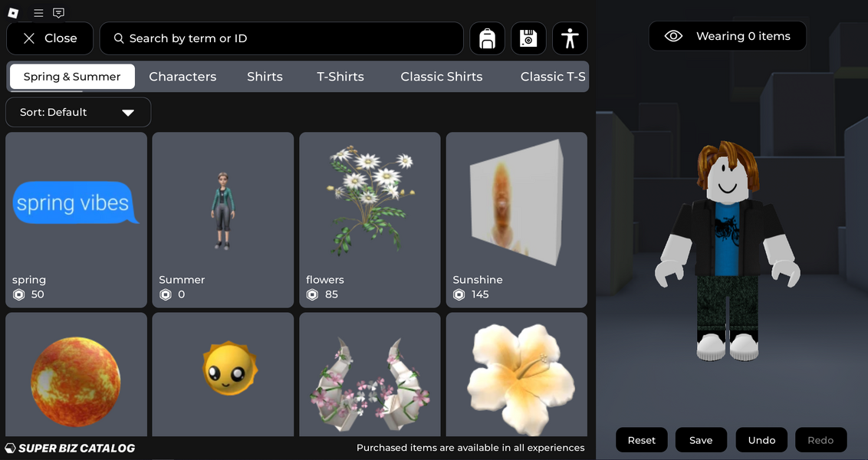The width and height of the screenshot is (868, 460).
Task: Focus the Search by term or ID field
Action: (281, 38)
